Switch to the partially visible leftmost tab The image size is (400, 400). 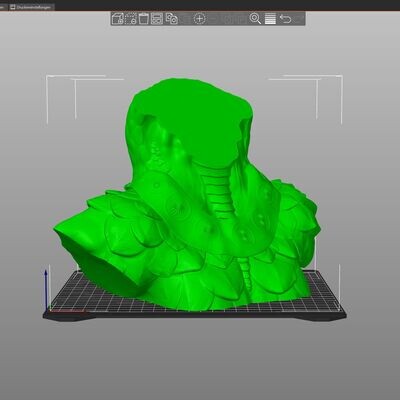pos(3,7)
